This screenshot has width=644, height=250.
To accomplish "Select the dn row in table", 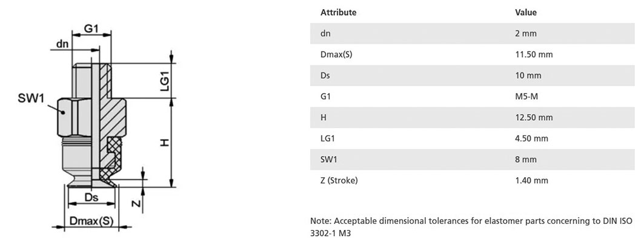I will coord(473,34).
